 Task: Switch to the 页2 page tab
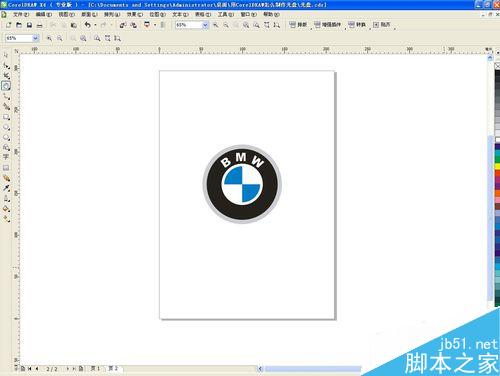(x=113, y=369)
